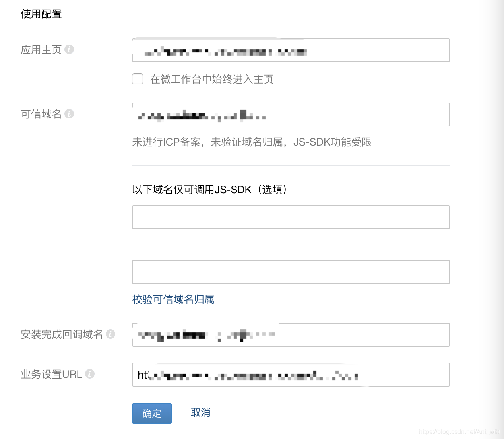Click the 使用配置 section heading

tap(41, 14)
